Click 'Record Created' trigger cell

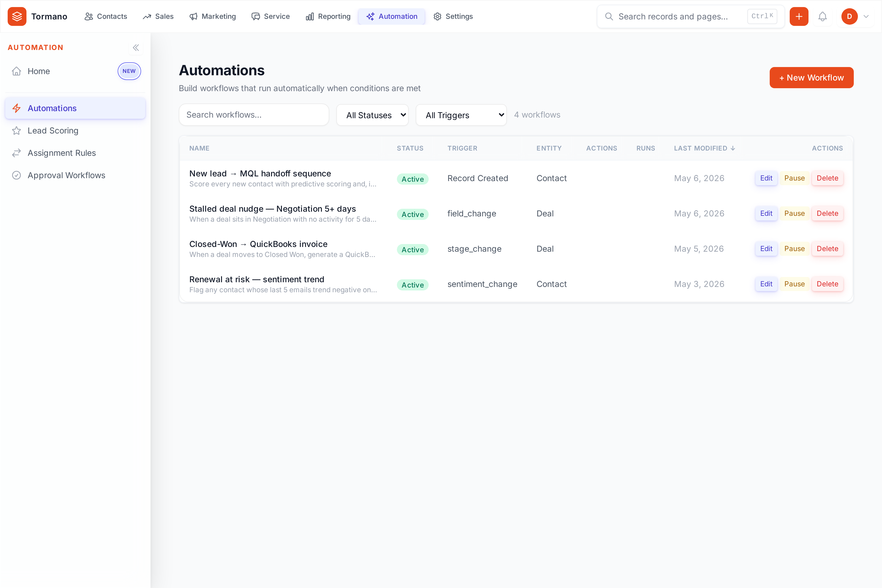(x=478, y=178)
